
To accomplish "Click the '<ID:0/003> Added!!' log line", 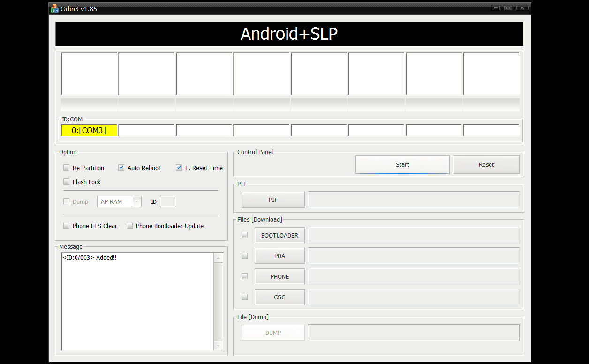I will [89, 258].
